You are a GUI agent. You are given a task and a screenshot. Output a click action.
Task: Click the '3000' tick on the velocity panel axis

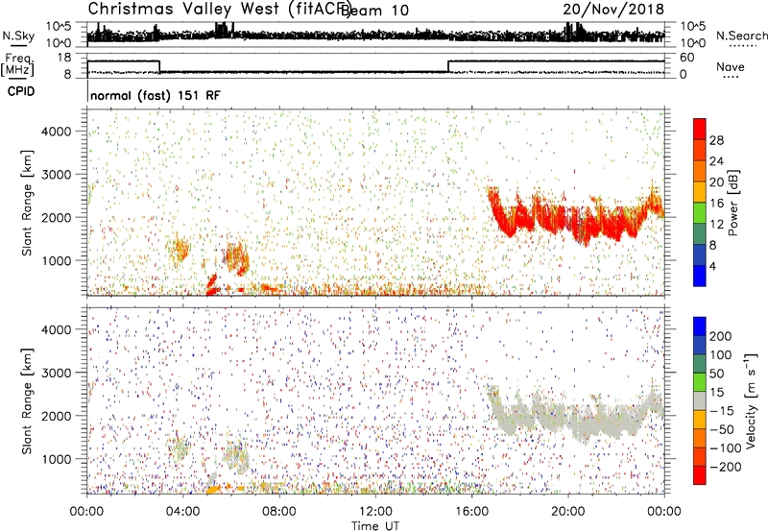(x=56, y=373)
